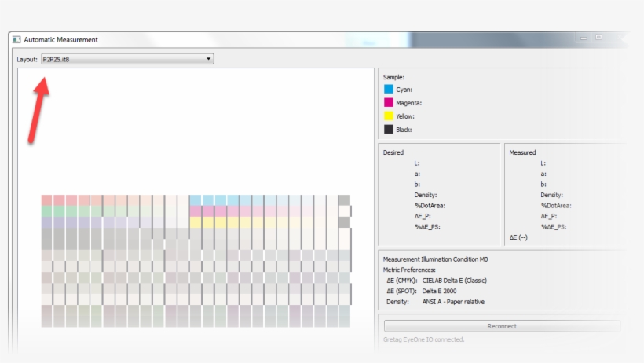Click the leftmost green patch in second row
Viewport: 644px width, 363px height.
[x=46, y=211]
